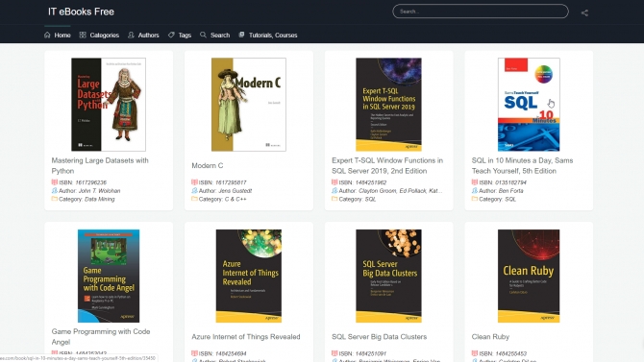Click author icon beside Jens Gustedt
Image resolution: width=644 pixels, height=362 pixels.
click(194, 190)
